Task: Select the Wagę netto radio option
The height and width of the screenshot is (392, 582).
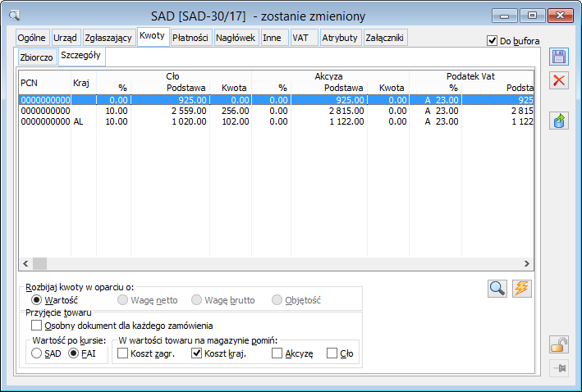Action: pyautogui.click(x=122, y=299)
